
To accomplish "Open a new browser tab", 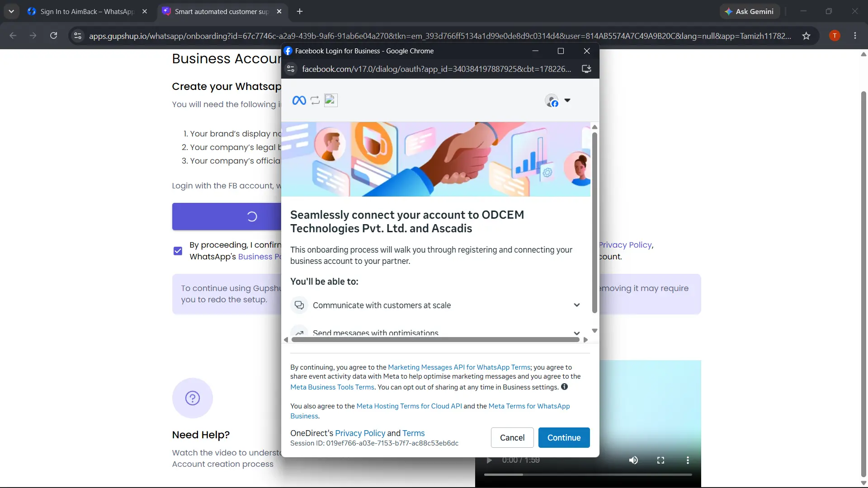I will [300, 11].
